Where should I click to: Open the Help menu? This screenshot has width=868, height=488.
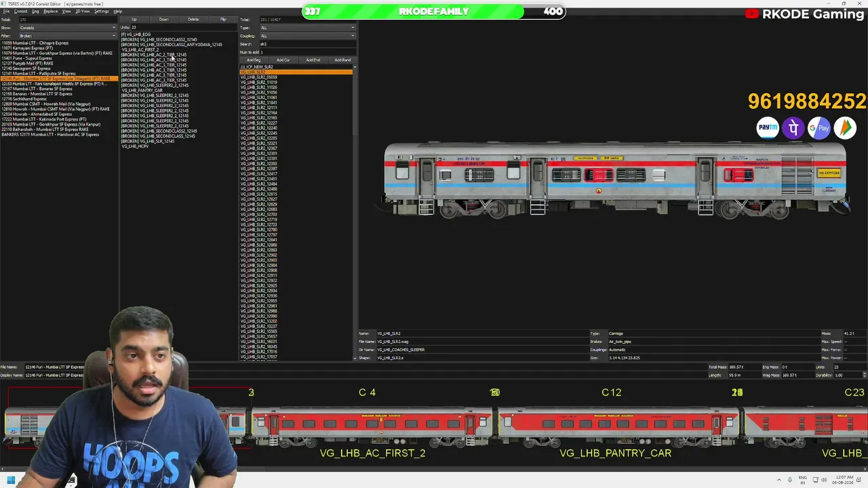[x=118, y=12]
